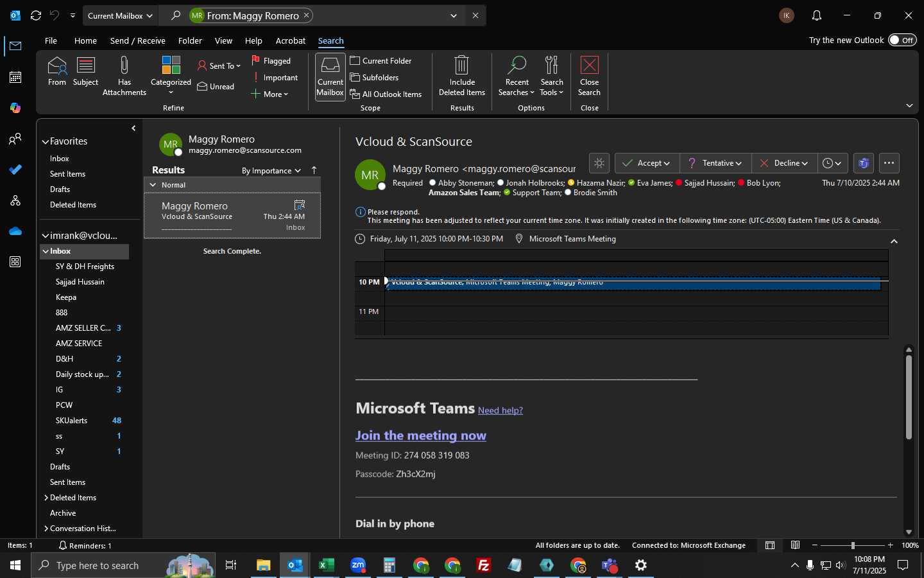Click the Close Search icon

pyautogui.click(x=589, y=65)
